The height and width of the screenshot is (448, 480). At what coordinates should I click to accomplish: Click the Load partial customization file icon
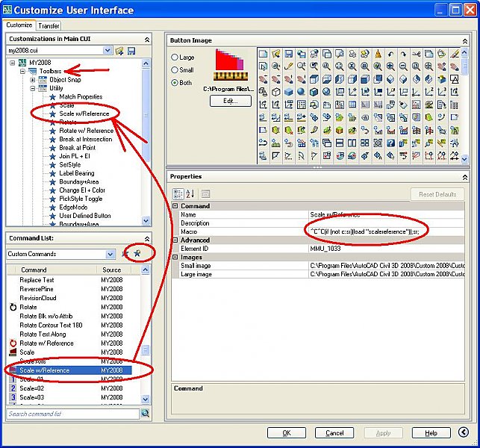(119, 51)
